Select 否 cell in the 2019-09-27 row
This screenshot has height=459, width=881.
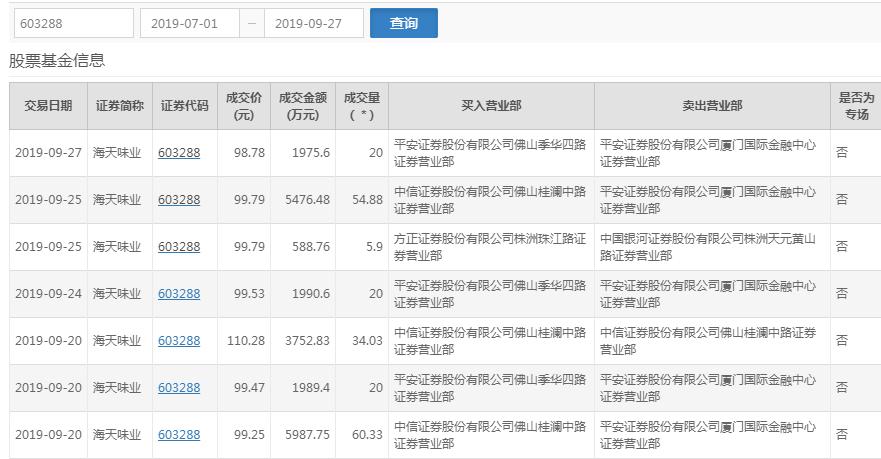856,153
